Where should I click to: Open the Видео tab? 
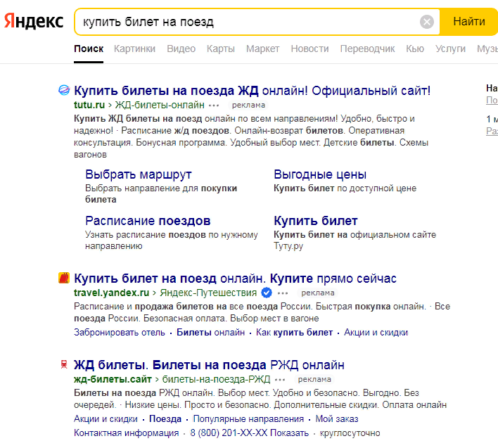click(181, 49)
